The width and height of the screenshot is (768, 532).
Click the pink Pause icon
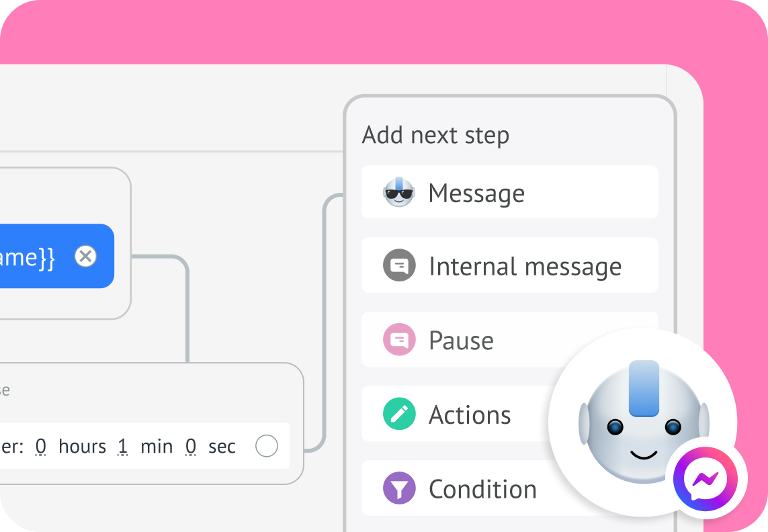tap(399, 339)
